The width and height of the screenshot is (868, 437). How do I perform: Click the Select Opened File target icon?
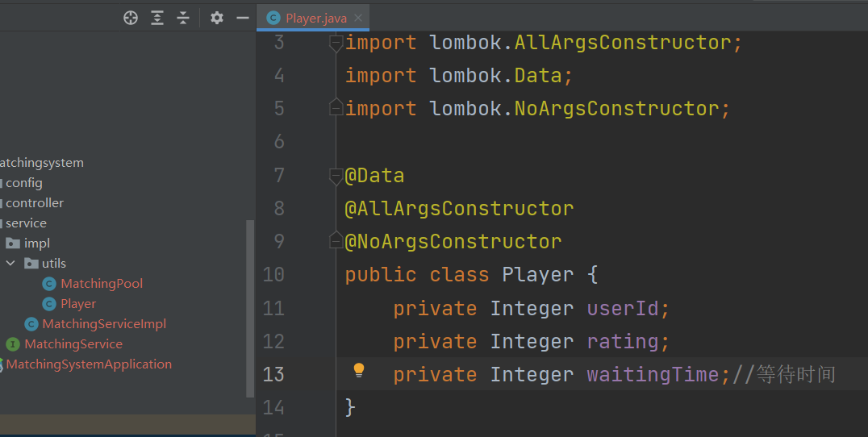click(x=131, y=18)
